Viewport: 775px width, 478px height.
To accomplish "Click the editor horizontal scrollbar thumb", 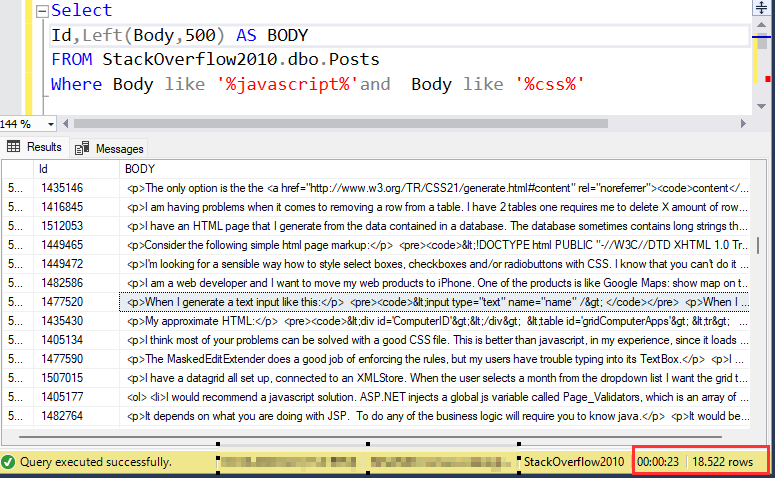I will [341, 124].
